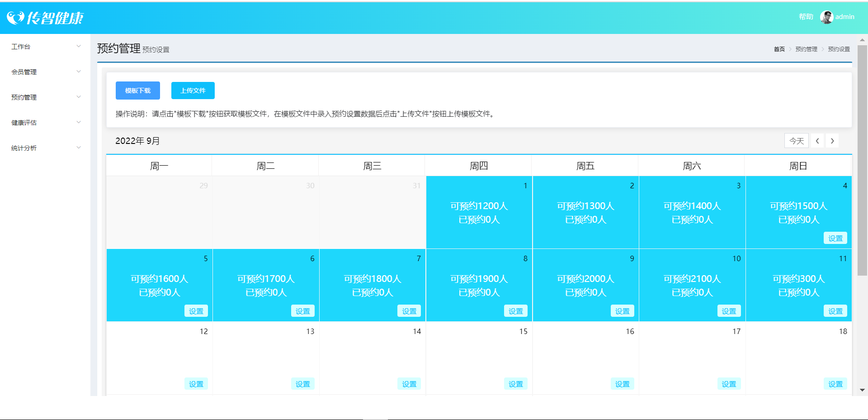The width and height of the screenshot is (868, 420).
Task: Click the vertical scrollbar thumb
Action: coord(862,160)
